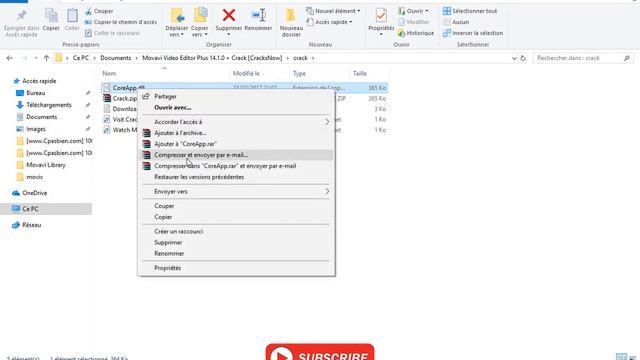Open Réseau in navigation pane
Viewport: 640px width, 360px height.
(x=31, y=225)
